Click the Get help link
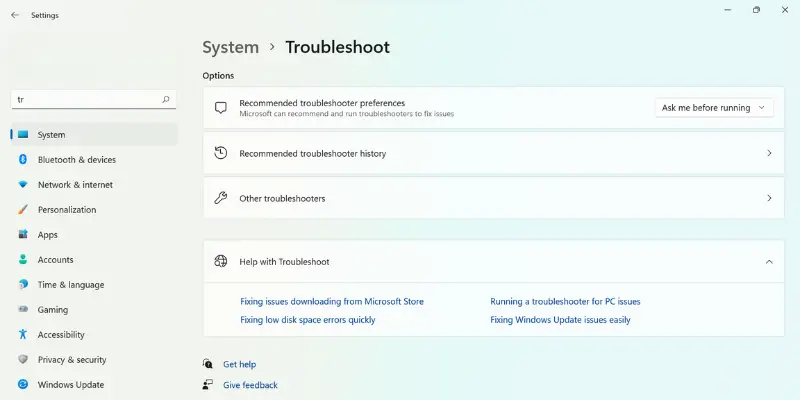800x400 pixels. [x=239, y=364]
